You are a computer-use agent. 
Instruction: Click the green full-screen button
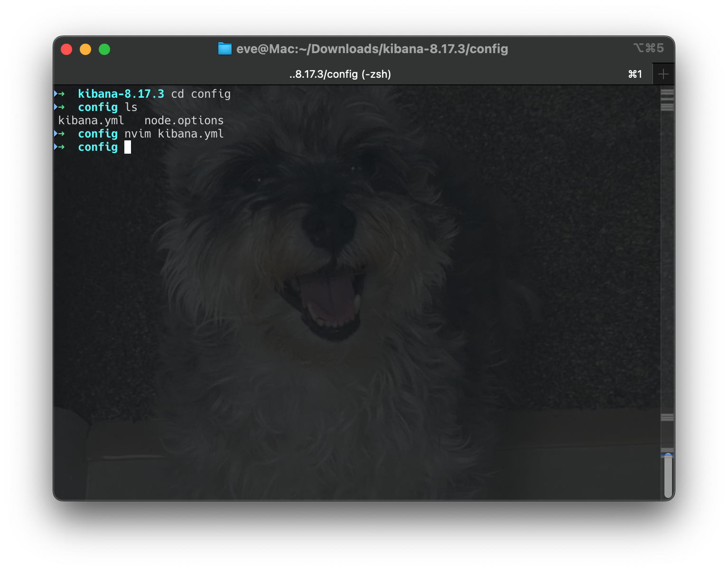coord(104,49)
